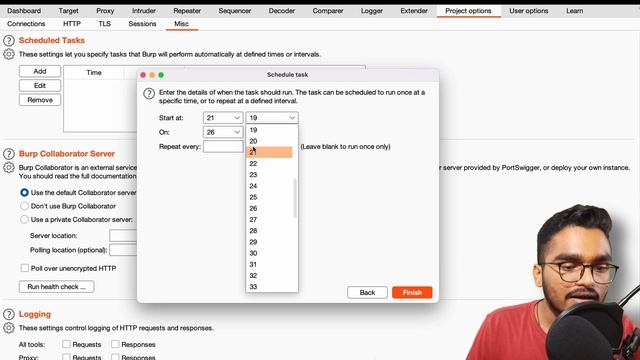Choose 20 in minute list
This screenshot has width=640, height=360.
(269, 141)
